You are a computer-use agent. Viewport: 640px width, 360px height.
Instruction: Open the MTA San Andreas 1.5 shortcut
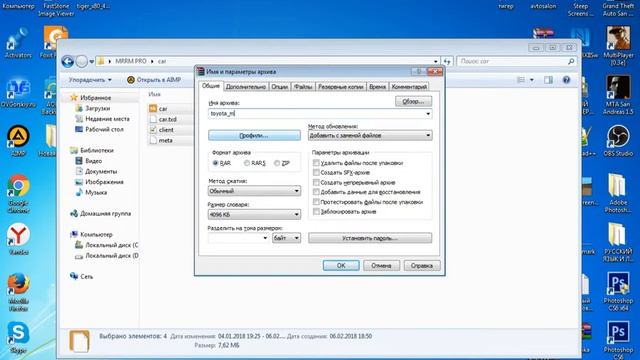click(618, 95)
